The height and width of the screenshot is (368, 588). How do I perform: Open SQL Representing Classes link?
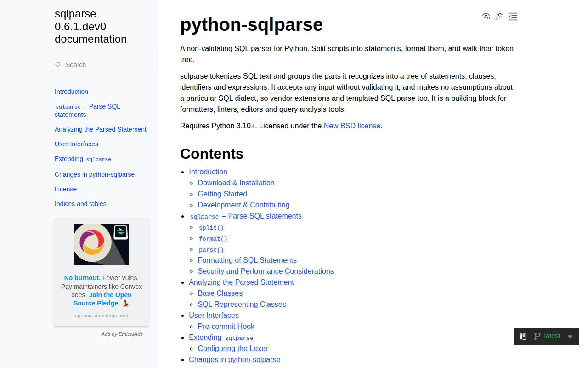(x=242, y=304)
